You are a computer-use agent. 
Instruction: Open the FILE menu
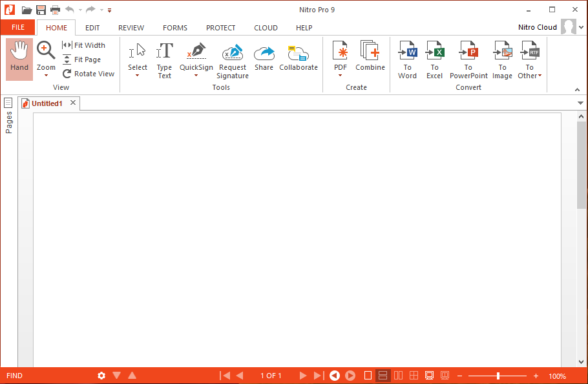pos(18,27)
